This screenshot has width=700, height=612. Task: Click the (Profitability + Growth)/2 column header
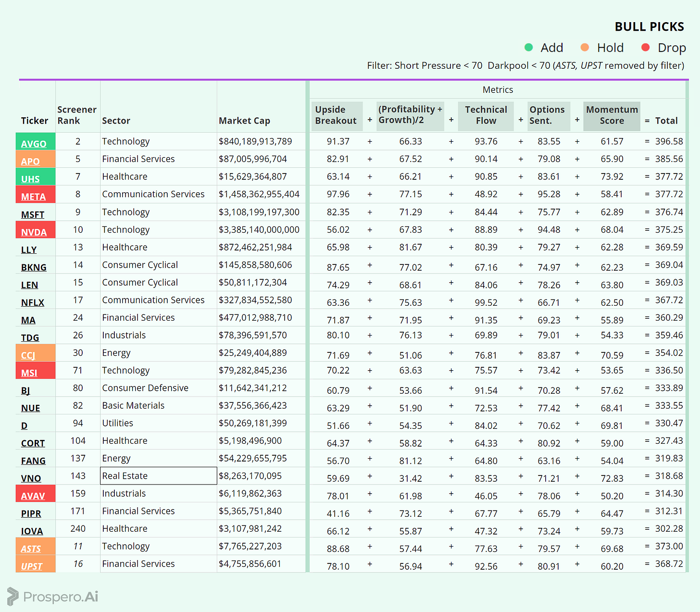[x=410, y=115]
